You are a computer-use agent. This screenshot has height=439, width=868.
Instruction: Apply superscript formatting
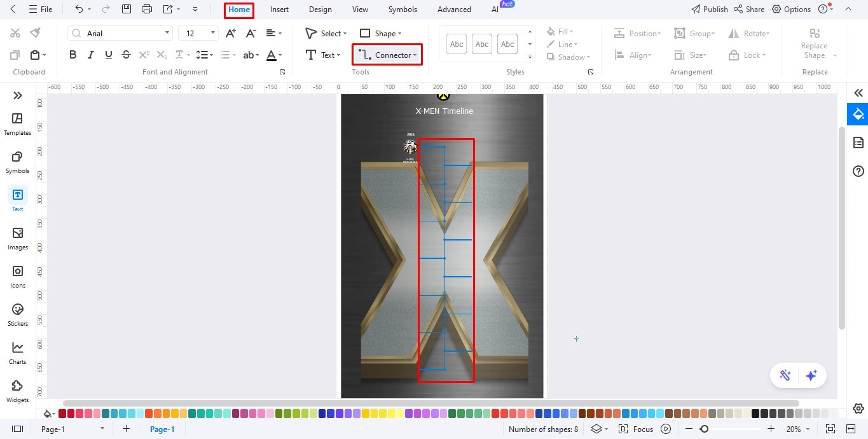coord(144,55)
